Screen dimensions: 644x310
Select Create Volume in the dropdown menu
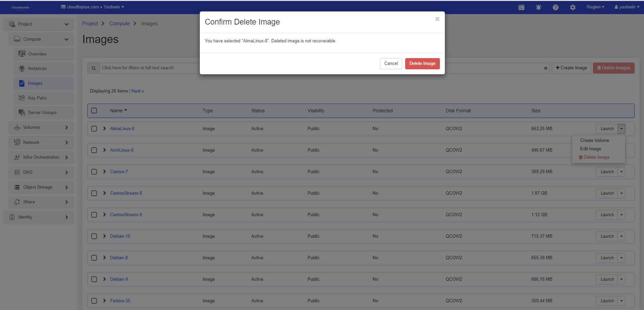coord(594,140)
